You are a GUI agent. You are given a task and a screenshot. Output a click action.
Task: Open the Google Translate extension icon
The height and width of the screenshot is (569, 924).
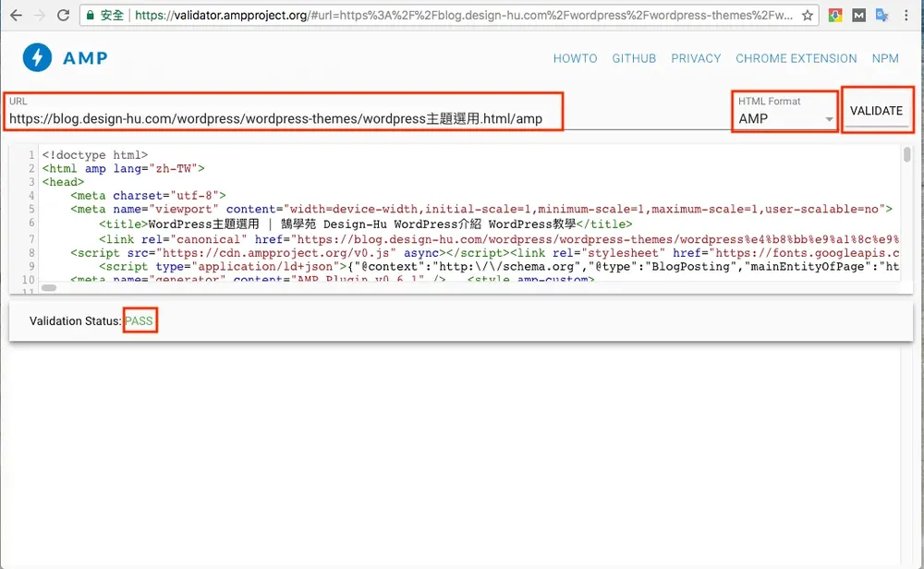[882, 16]
